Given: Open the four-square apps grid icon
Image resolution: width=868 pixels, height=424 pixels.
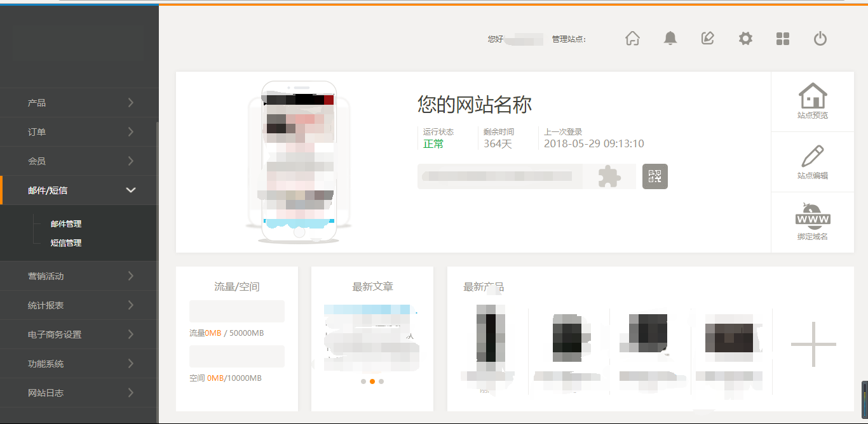Looking at the screenshot, I should click(x=783, y=39).
